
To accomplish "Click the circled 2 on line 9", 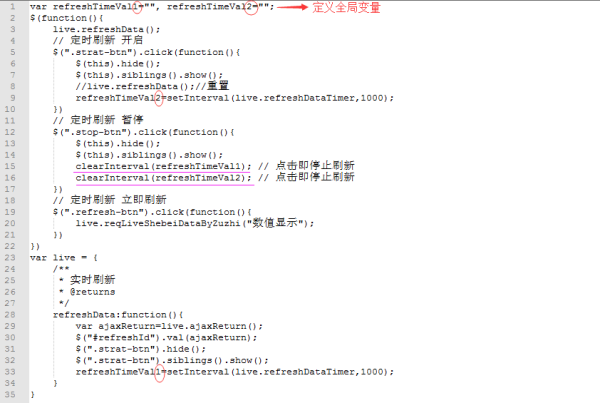I will tap(159, 98).
